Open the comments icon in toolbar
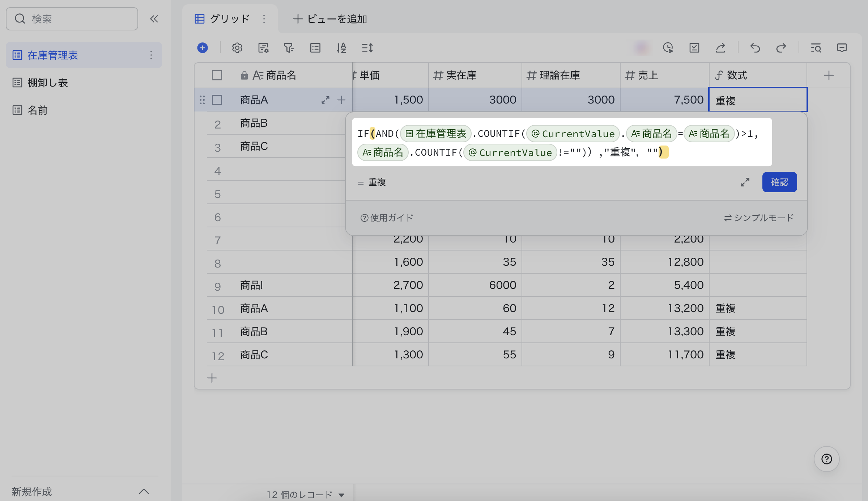Image resolution: width=868 pixels, height=501 pixels. click(x=842, y=48)
